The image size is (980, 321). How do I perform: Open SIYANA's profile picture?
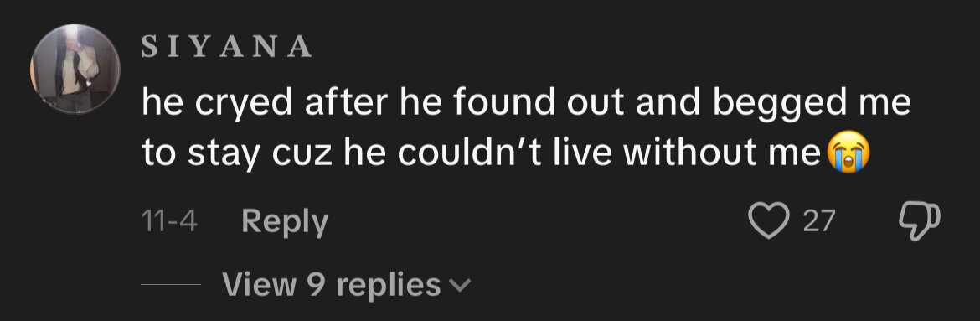pos(75,69)
